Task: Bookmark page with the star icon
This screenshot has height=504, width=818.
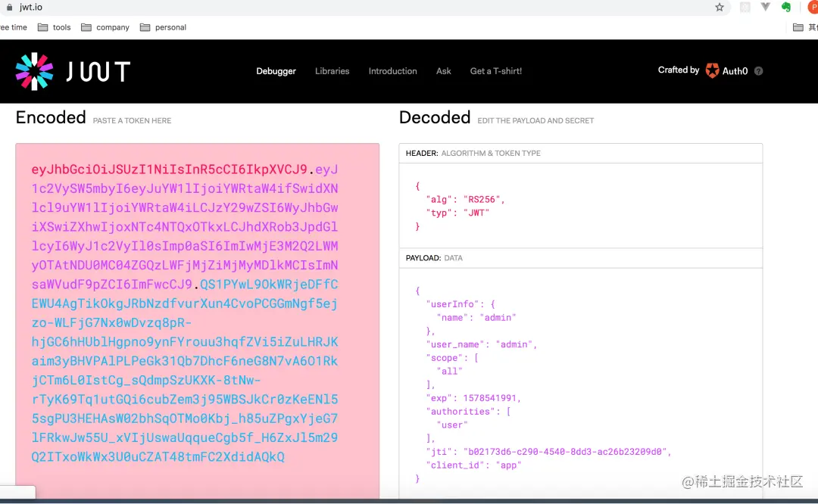Action: coord(720,8)
